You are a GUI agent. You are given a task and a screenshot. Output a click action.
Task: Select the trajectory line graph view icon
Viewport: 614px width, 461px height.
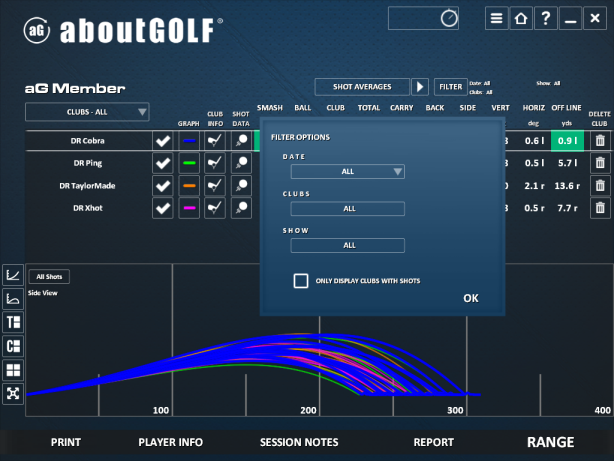pos(13,275)
